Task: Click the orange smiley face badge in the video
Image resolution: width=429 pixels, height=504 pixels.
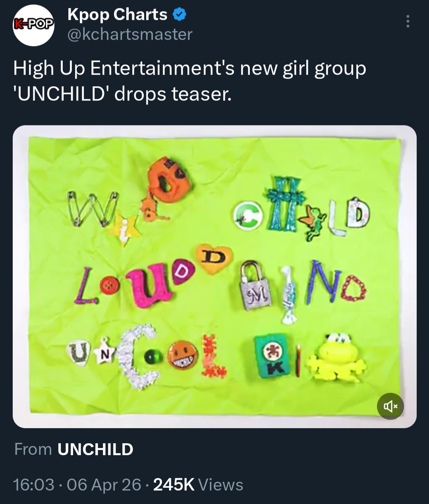Action: point(183,355)
